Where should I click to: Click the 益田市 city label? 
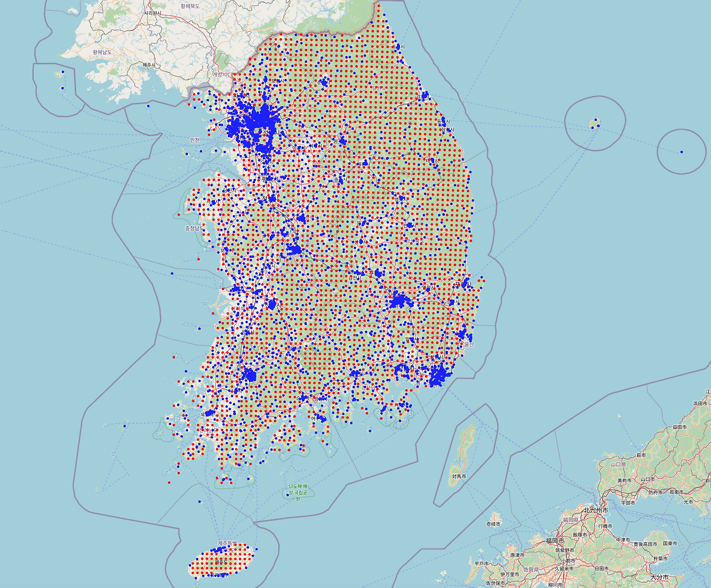(679, 427)
